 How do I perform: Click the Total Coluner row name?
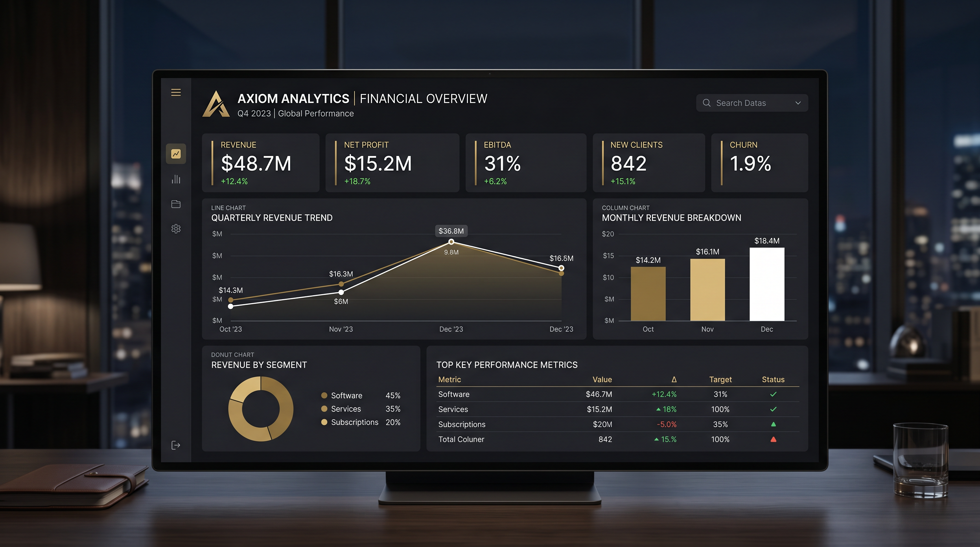tap(461, 439)
